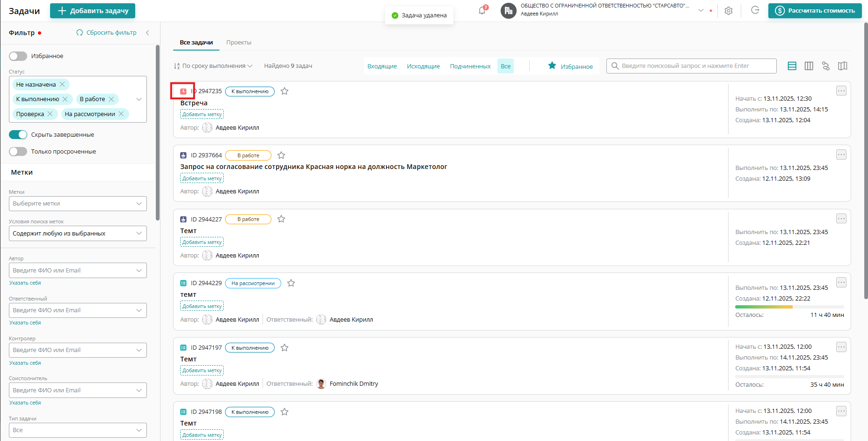This screenshot has width=868, height=441.
Task: Open the Контролер dropdown field
Action: pyautogui.click(x=78, y=350)
